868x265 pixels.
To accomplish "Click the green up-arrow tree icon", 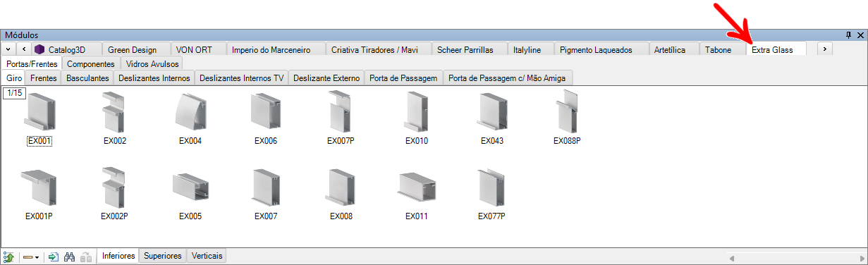I will point(9,257).
